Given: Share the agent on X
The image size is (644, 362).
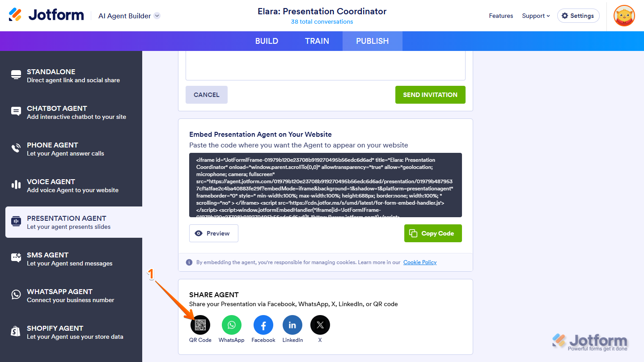Looking at the screenshot, I should [x=320, y=325].
